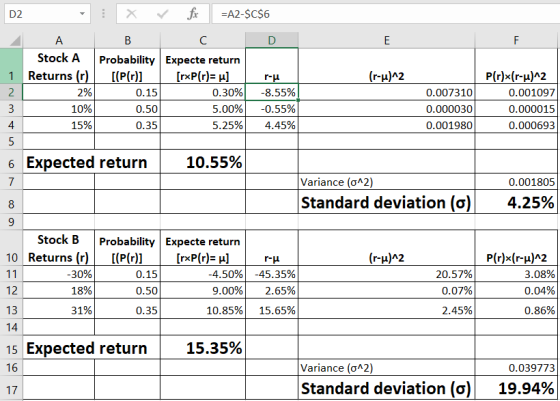Confirm the entry with the checkmark icon

click(x=162, y=14)
